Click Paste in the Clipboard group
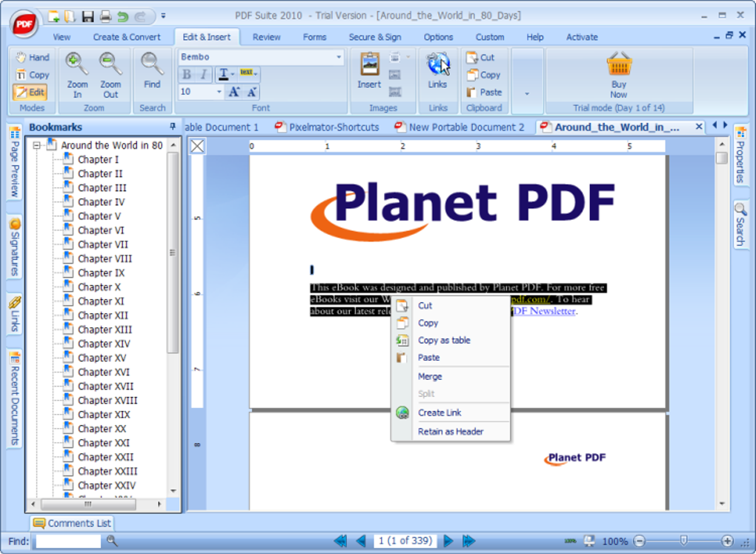This screenshot has height=554, width=756. (484, 92)
